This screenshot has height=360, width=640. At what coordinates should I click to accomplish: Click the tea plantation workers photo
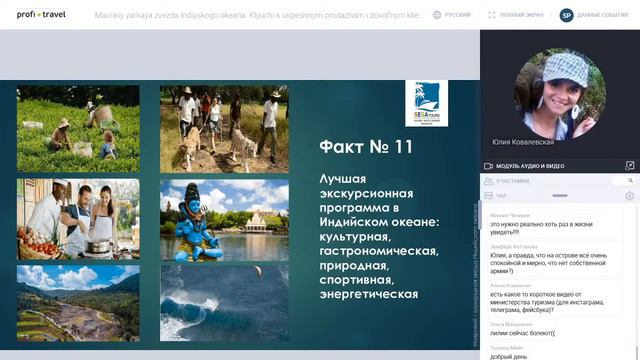pos(78,128)
